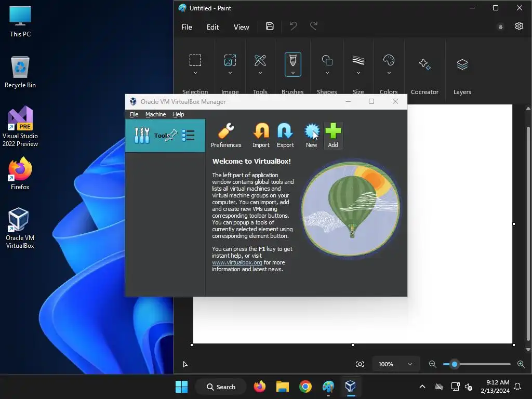Select the Firefox desktop shortcut
The image size is (532, 399).
tap(20, 174)
